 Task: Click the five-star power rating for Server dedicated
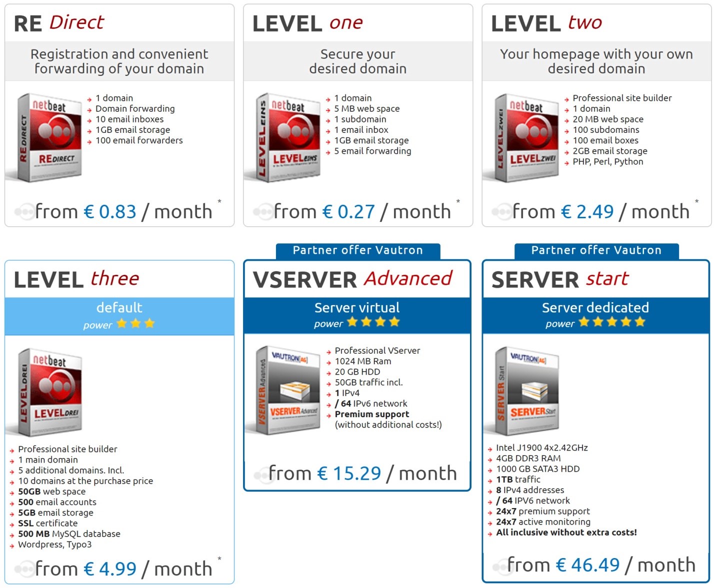coord(611,322)
